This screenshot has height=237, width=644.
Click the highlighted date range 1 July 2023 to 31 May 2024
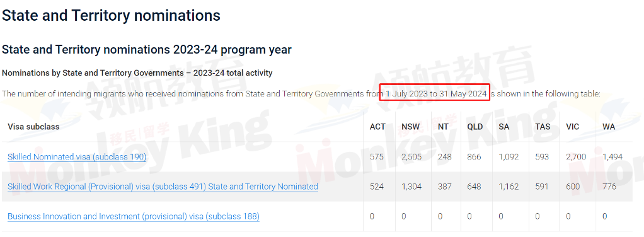[x=435, y=94]
